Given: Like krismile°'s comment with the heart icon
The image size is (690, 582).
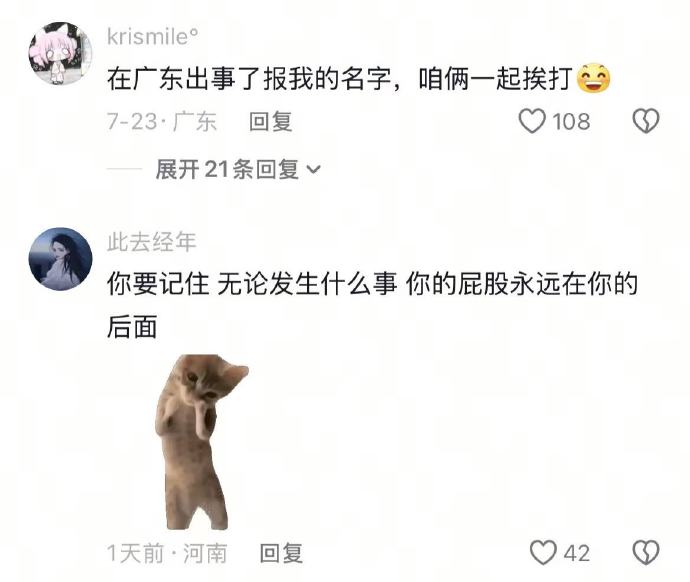Looking at the screenshot, I should click(x=532, y=121).
